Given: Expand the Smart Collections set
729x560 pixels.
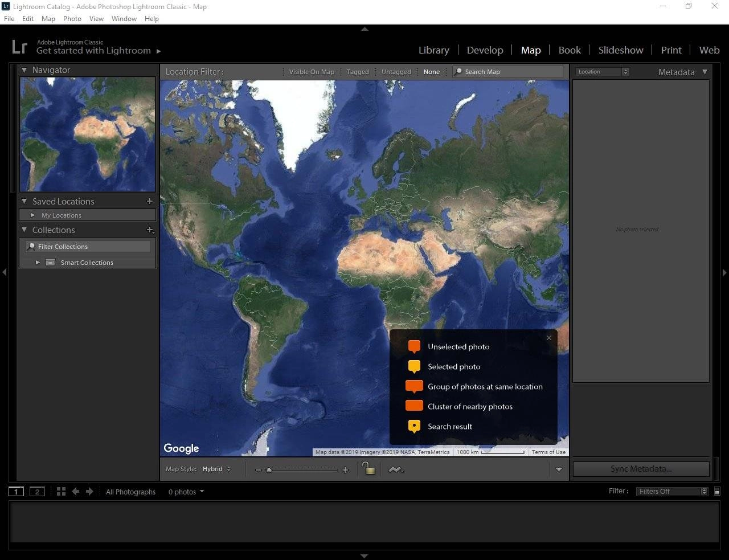Looking at the screenshot, I should pyautogui.click(x=38, y=263).
